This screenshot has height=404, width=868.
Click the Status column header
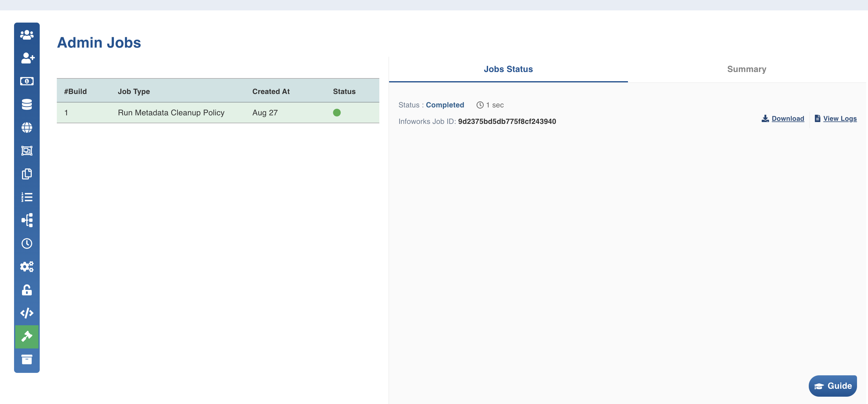[x=344, y=92]
